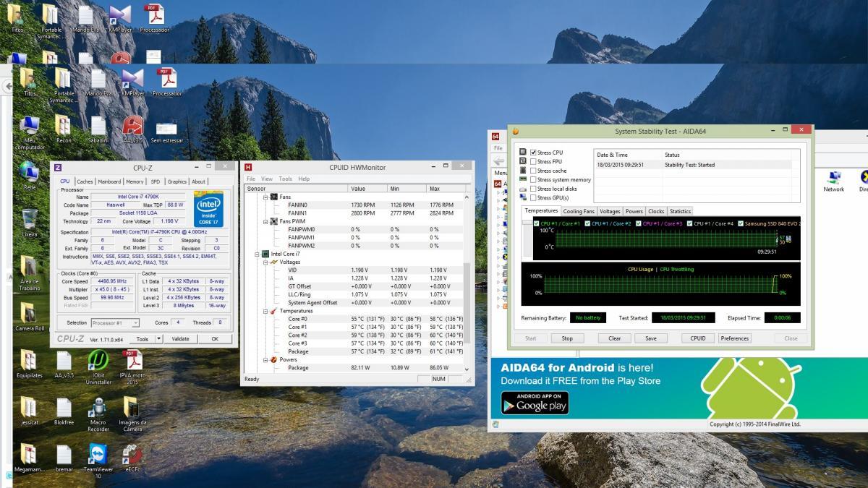868x488 pixels.
Task: Open the Camera Roll folder icon
Action: 30,313
